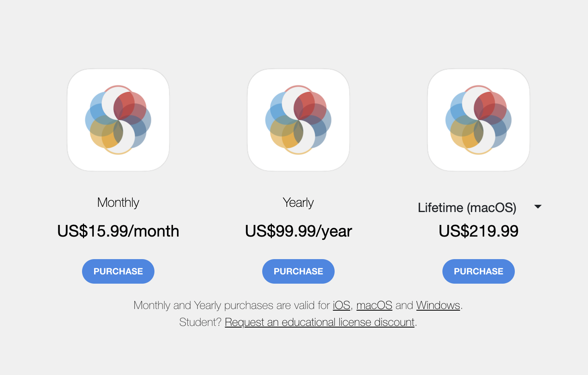Click the dropdown arrow beside Lifetime (macOS)
This screenshot has width=588, height=375.
pos(538,206)
